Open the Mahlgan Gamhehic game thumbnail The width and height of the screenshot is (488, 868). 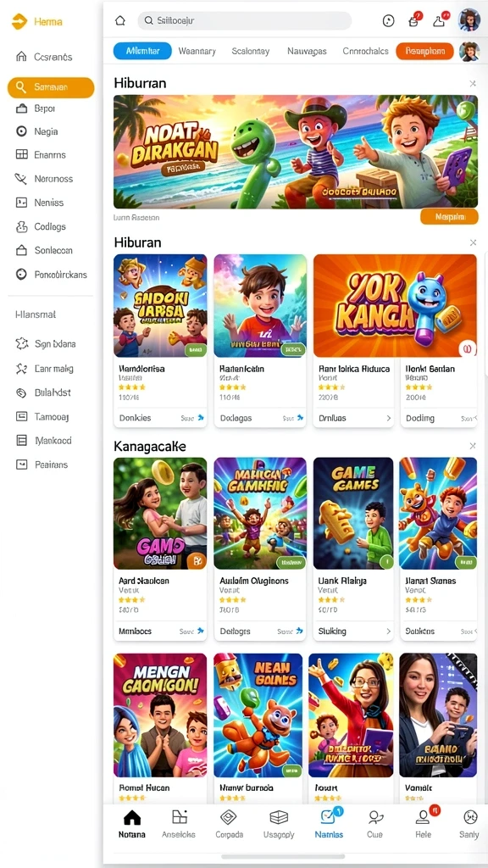[260, 513]
